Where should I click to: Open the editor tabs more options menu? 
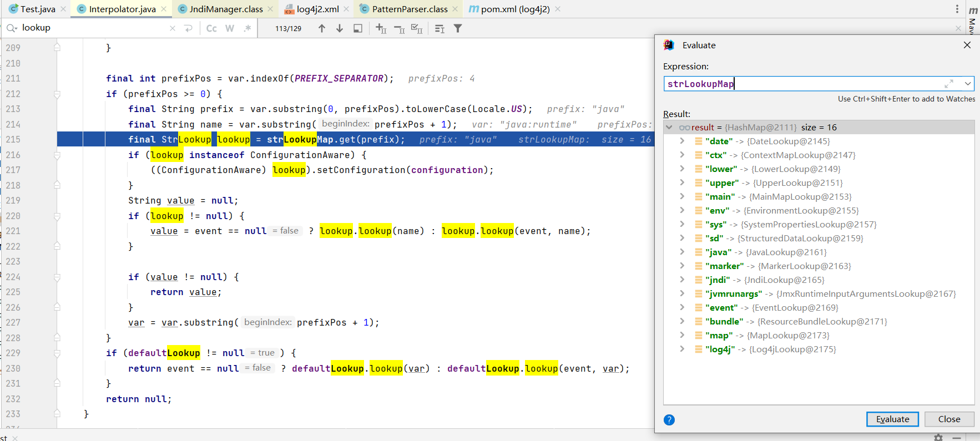957,9
